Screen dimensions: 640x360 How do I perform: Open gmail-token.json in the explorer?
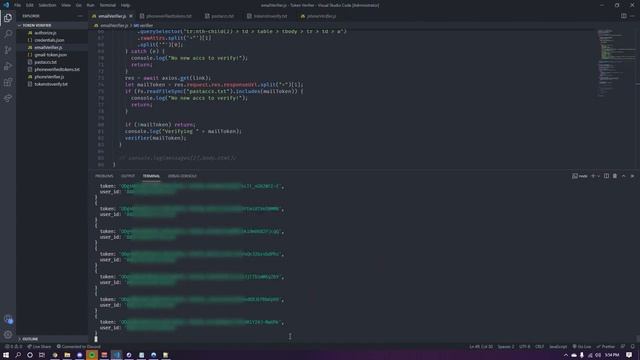tap(52, 55)
